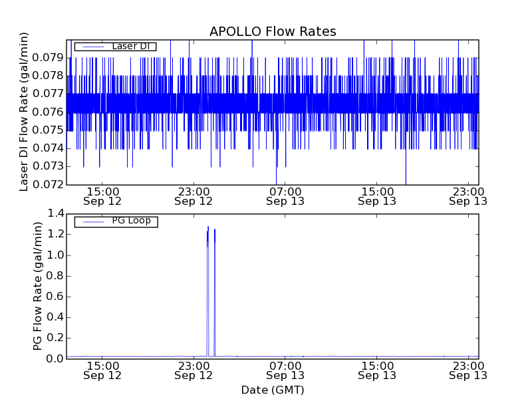Click the 0.075 tick label on top chart
Viewport: 532px width, 399px height.
(48, 130)
